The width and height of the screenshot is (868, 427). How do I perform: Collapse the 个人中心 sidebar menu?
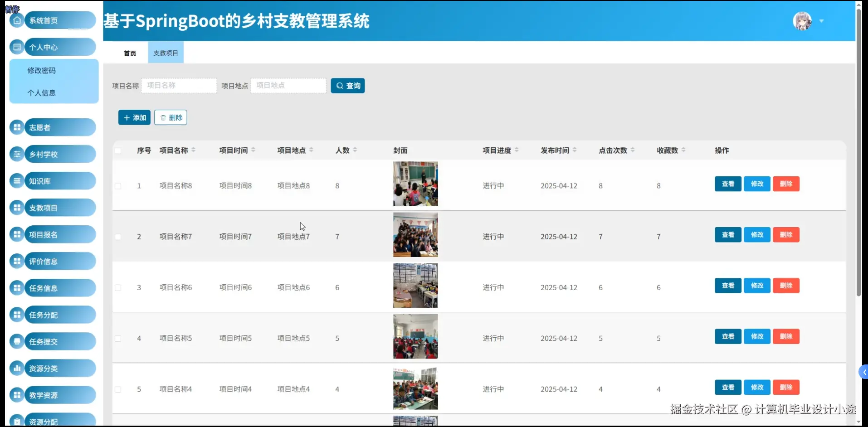pyautogui.click(x=60, y=47)
